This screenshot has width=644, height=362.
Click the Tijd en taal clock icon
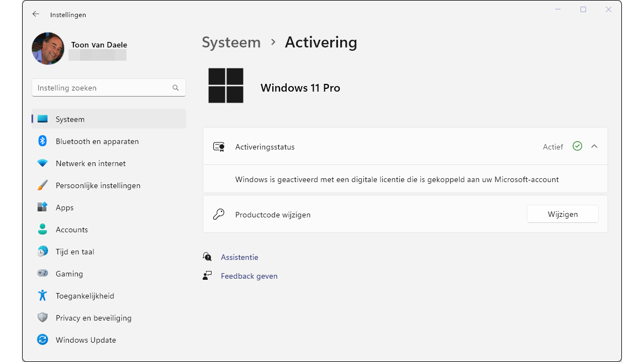[x=43, y=252]
